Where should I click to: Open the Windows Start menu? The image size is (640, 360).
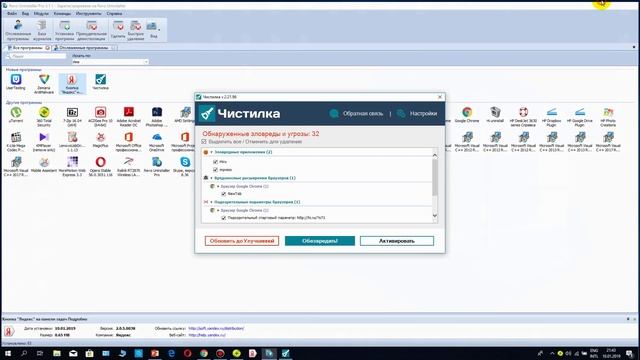click(7, 353)
